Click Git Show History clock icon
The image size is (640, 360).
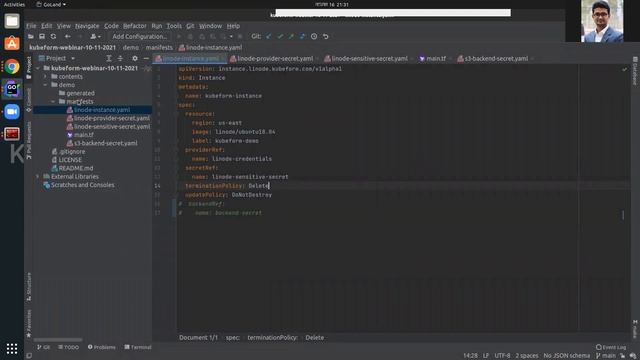coord(314,36)
